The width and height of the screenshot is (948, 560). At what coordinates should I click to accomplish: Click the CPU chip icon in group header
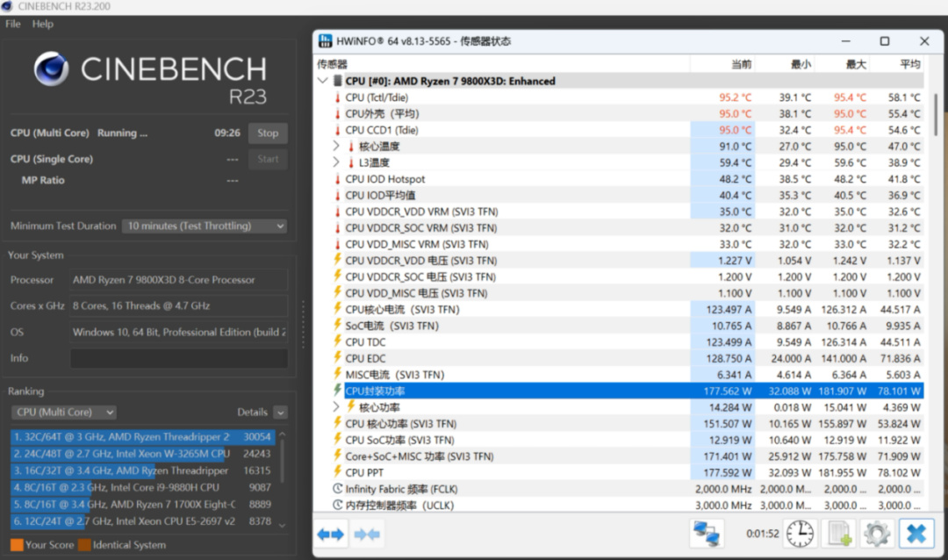(x=338, y=81)
